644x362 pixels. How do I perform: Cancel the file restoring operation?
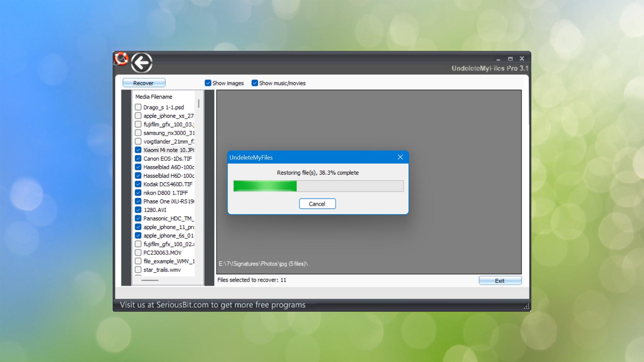317,204
